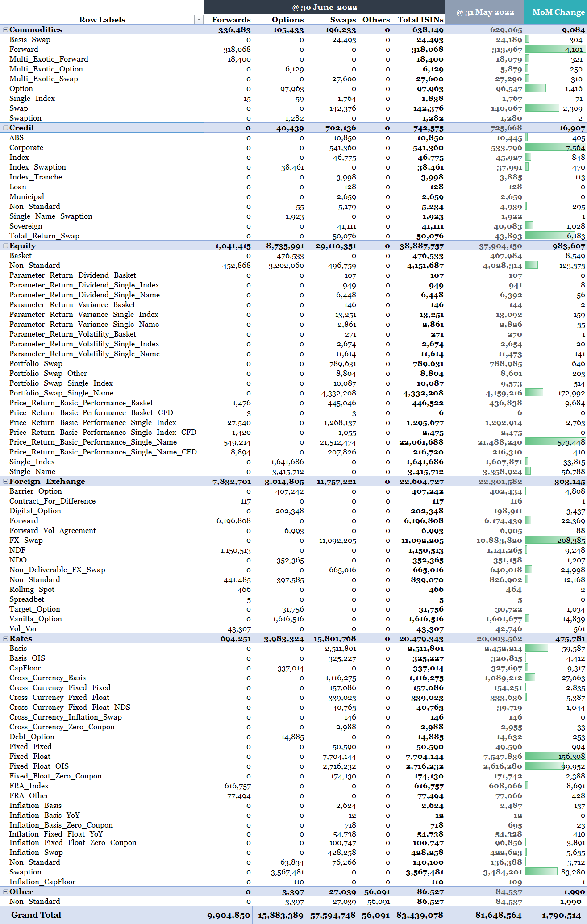Select the Portfolio_Swap_Single_Name row label
The width and height of the screenshot is (587, 924).
[x=61, y=393]
